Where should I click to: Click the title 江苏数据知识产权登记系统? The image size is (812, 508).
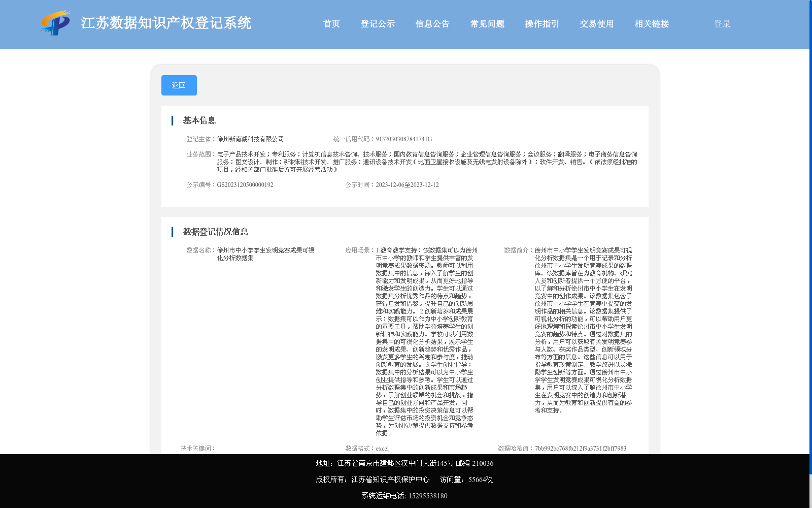click(x=166, y=23)
